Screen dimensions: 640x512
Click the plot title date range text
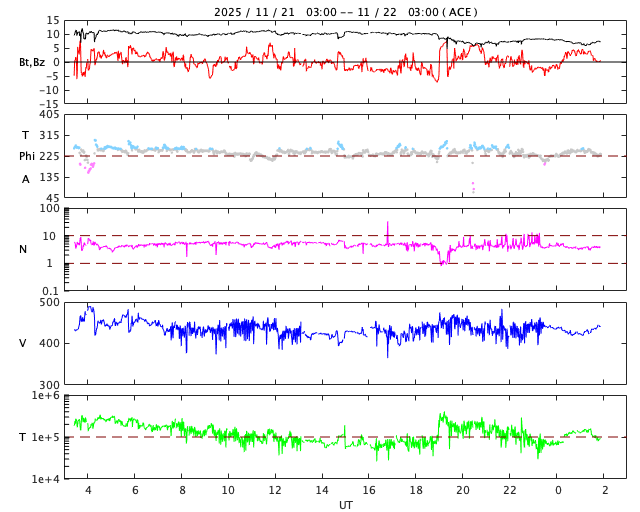pyautogui.click(x=345, y=12)
